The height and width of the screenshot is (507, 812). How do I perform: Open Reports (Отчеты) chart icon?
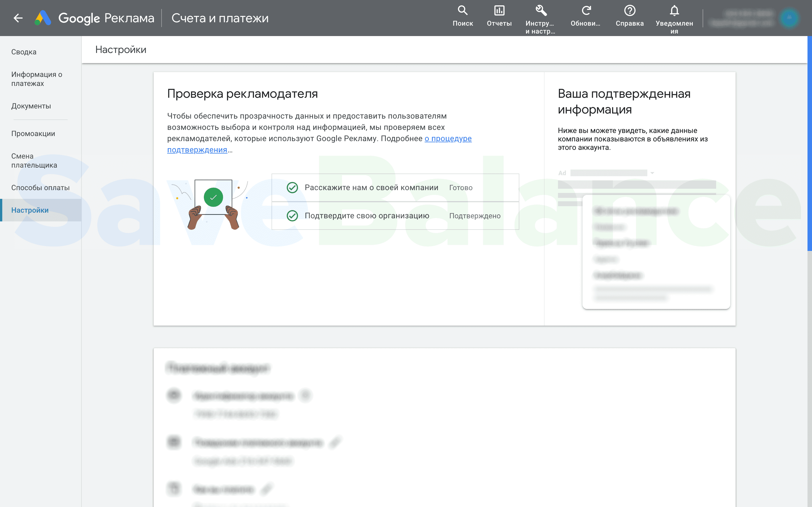(x=499, y=11)
